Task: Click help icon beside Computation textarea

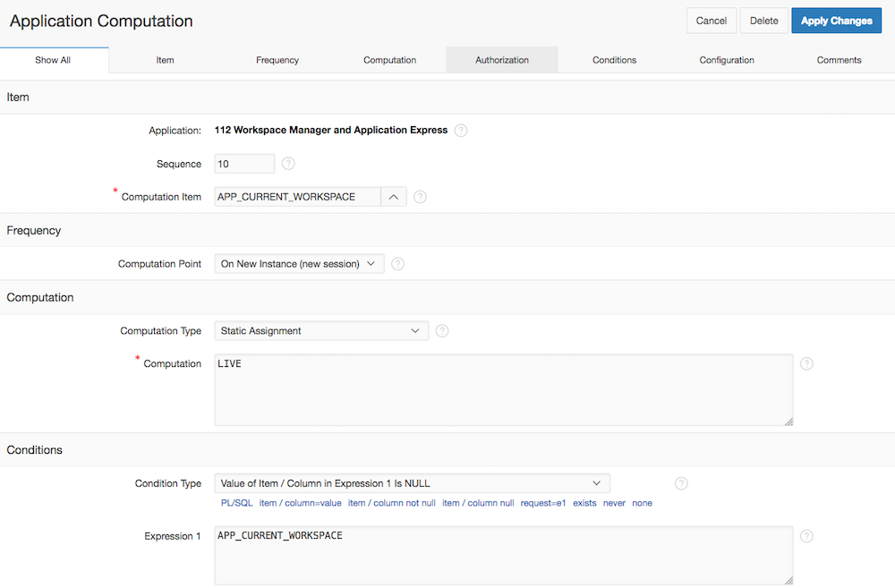Action: tap(806, 364)
